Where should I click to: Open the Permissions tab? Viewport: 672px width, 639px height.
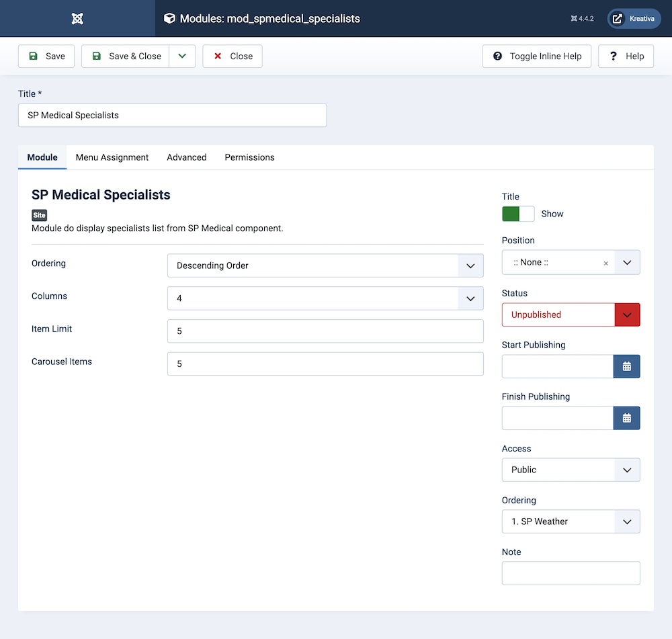(249, 157)
